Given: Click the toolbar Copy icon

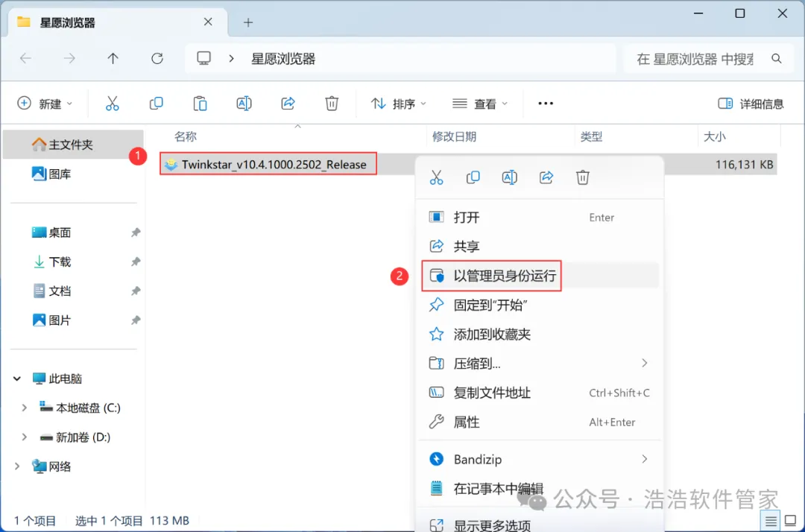Looking at the screenshot, I should (x=156, y=104).
